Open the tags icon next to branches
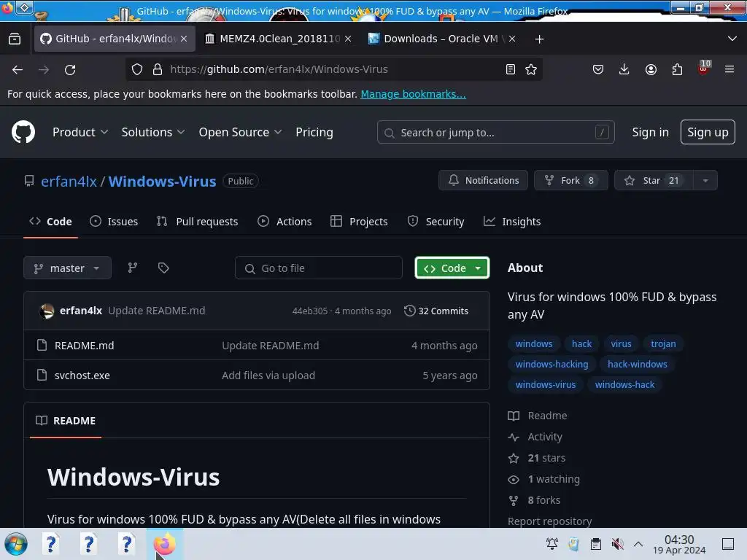This screenshot has width=747, height=560. 163,268
